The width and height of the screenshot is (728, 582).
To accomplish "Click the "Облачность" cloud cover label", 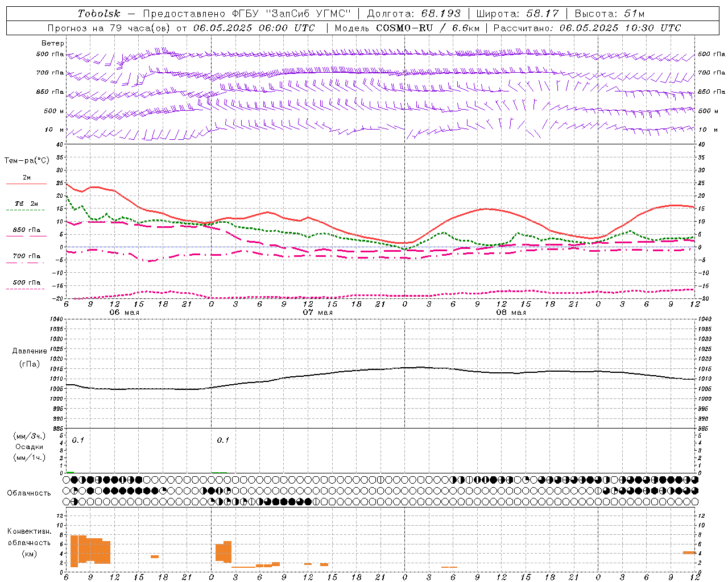I will [x=29, y=493].
